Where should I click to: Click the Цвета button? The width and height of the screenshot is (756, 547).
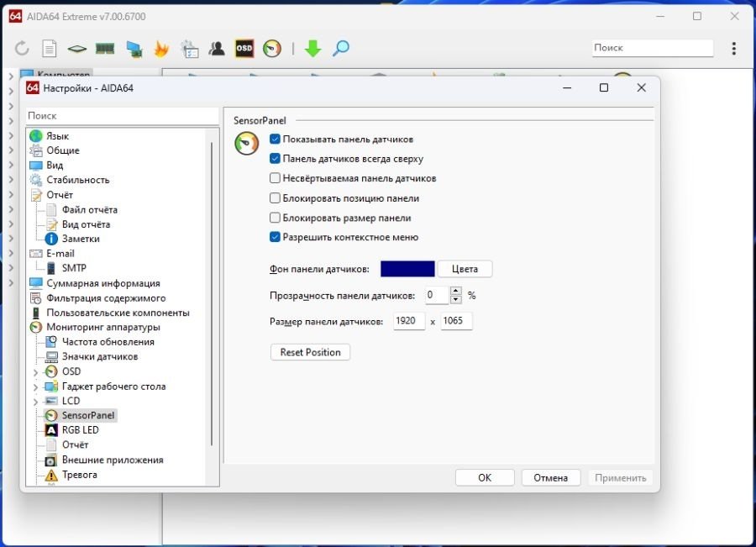pyautogui.click(x=465, y=269)
